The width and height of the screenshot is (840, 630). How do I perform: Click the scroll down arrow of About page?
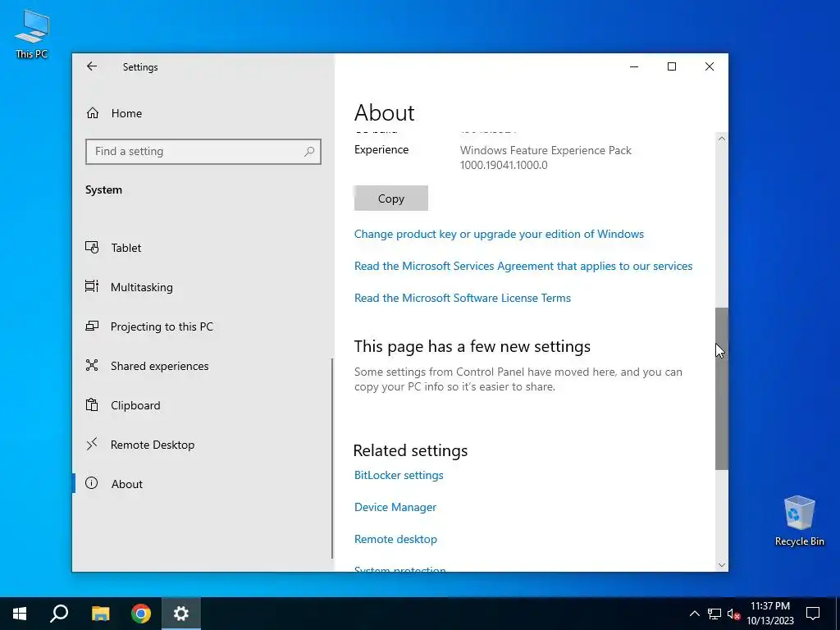tap(722, 564)
